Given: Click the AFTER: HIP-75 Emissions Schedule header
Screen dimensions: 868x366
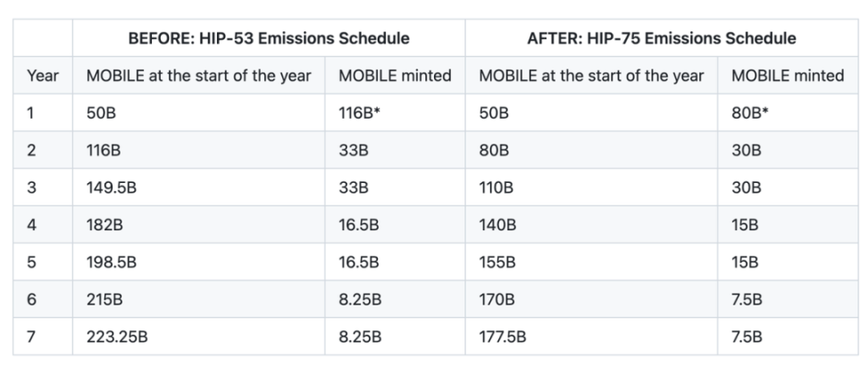Looking at the screenshot, I should click(x=662, y=38).
